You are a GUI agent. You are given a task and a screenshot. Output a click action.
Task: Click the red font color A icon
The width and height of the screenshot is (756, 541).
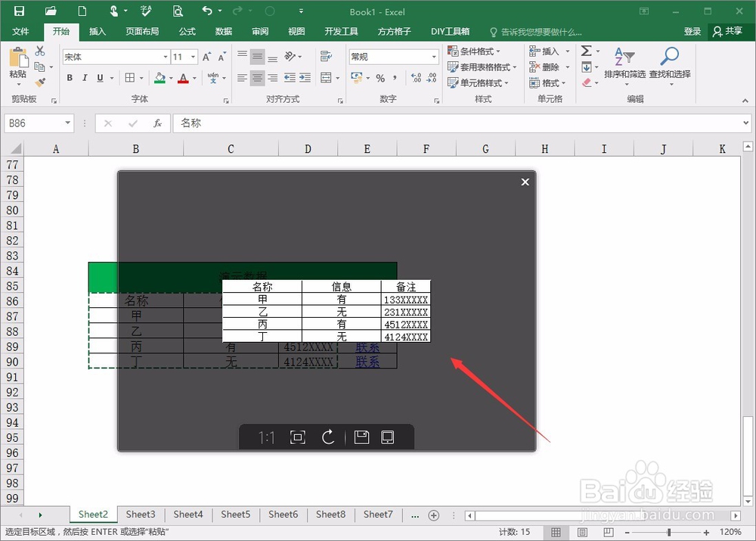pyautogui.click(x=183, y=78)
